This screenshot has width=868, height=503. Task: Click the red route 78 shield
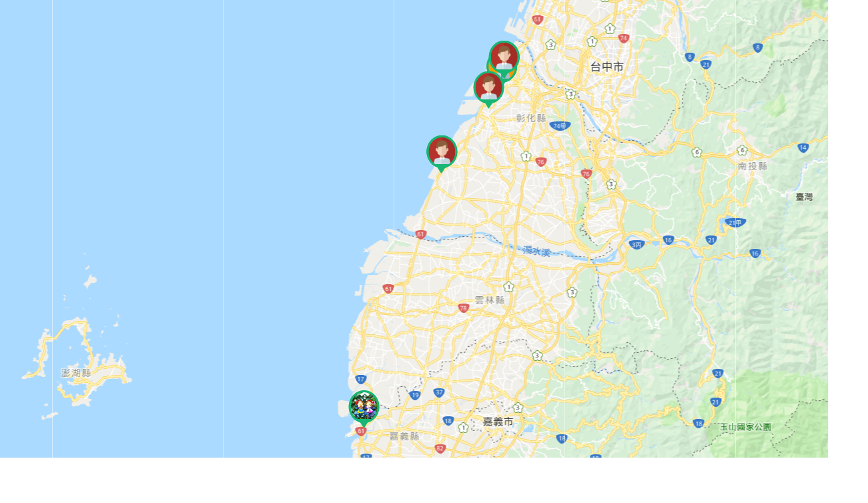pyautogui.click(x=464, y=308)
